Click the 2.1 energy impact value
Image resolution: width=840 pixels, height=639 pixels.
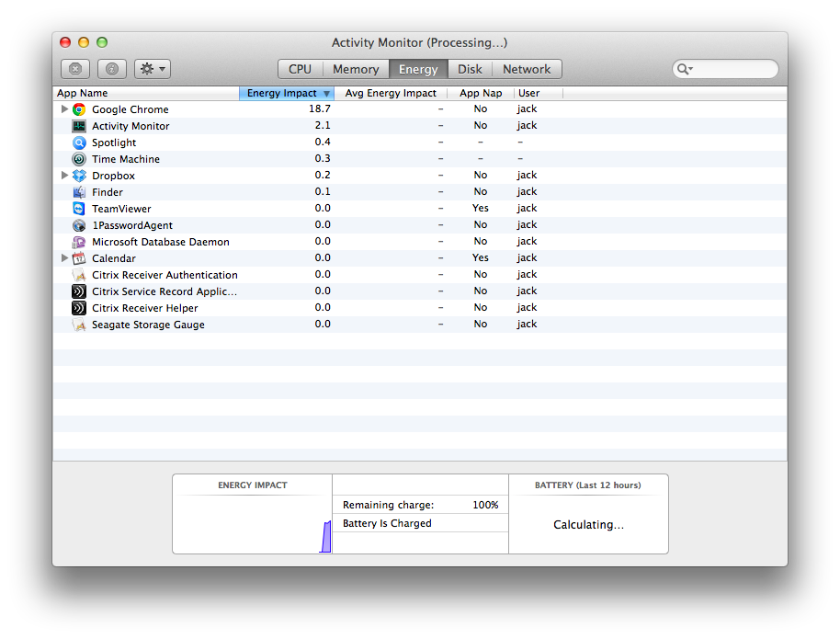(x=323, y=125)
